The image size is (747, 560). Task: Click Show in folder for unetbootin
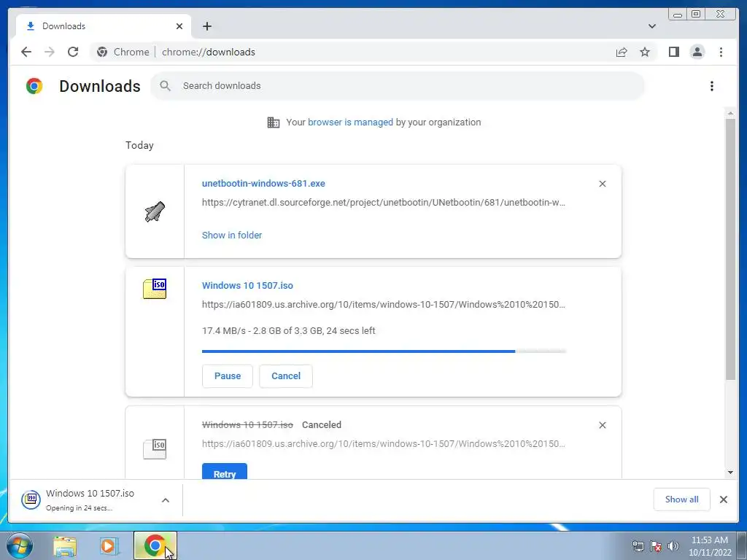232,236
